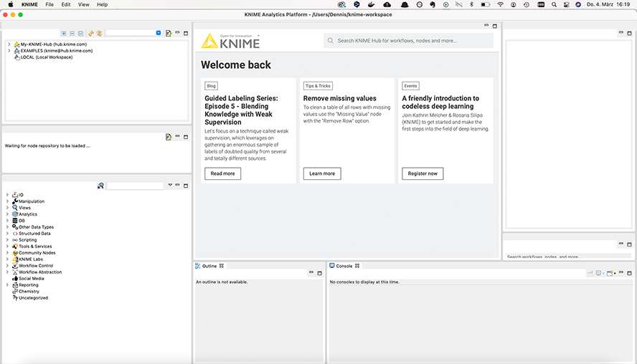
Task: Click the KNIME Hub search field
Action: point(408,41)
